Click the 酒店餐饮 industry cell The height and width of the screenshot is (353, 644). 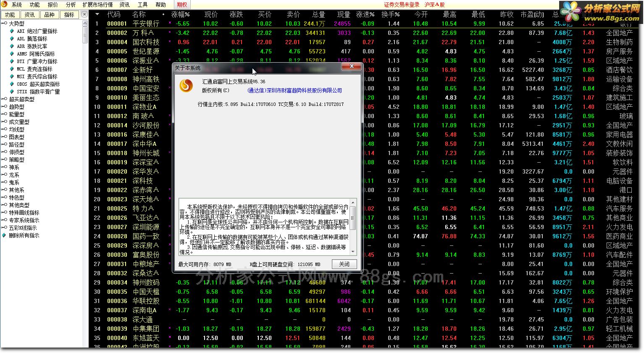click(x=619, y=70)
